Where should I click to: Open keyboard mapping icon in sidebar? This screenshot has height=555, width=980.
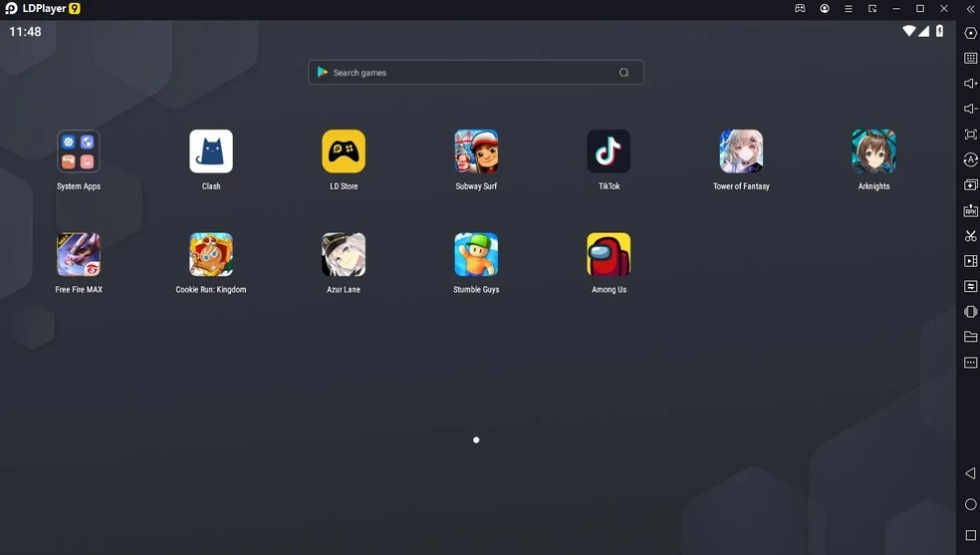pos(970,58)
